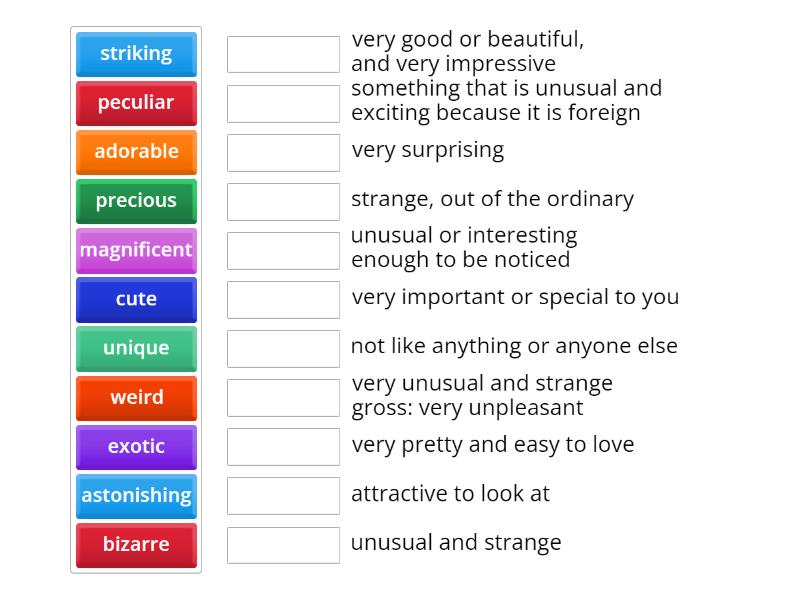Click box beside 'enough to be noticed'

[283, 250]
